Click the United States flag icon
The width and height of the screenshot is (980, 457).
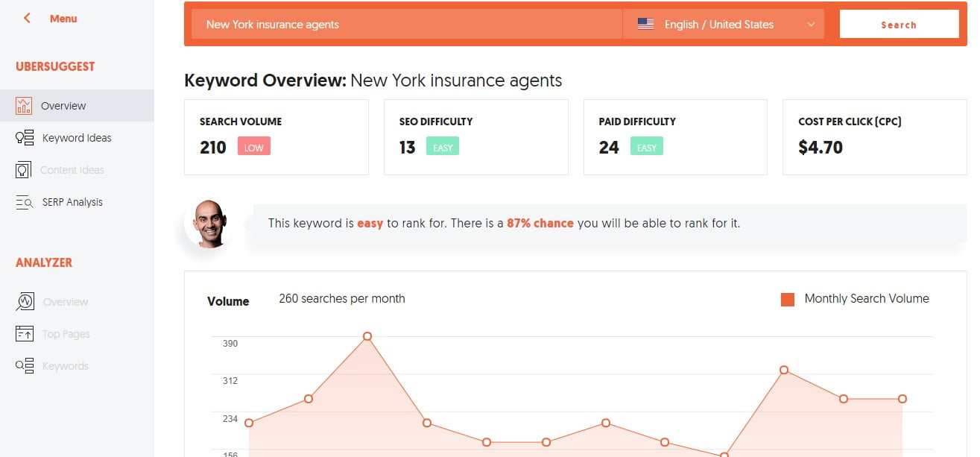pos(646,24)
